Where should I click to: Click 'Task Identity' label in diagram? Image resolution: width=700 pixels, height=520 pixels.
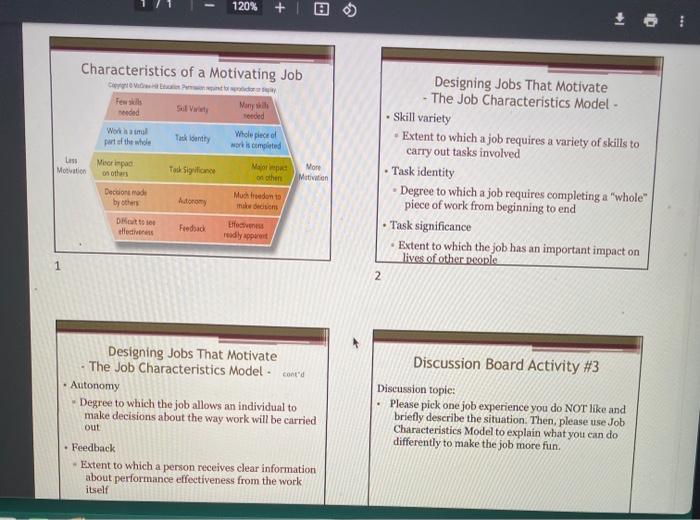pos(192,138)
